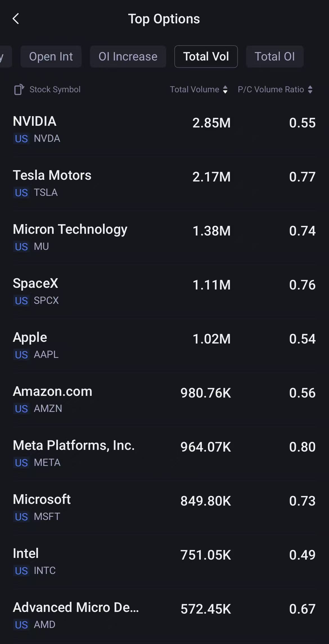Tap the rotate icon beside Stock Symbol
Image resolution: width=329 pixels, height=644 pixels.
point(19,89)
